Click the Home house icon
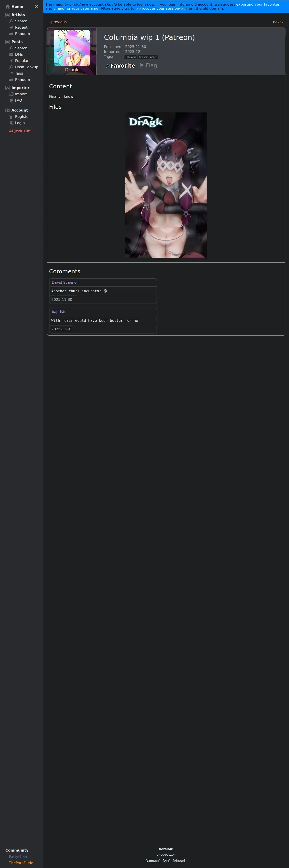 [x=7, y=7]
